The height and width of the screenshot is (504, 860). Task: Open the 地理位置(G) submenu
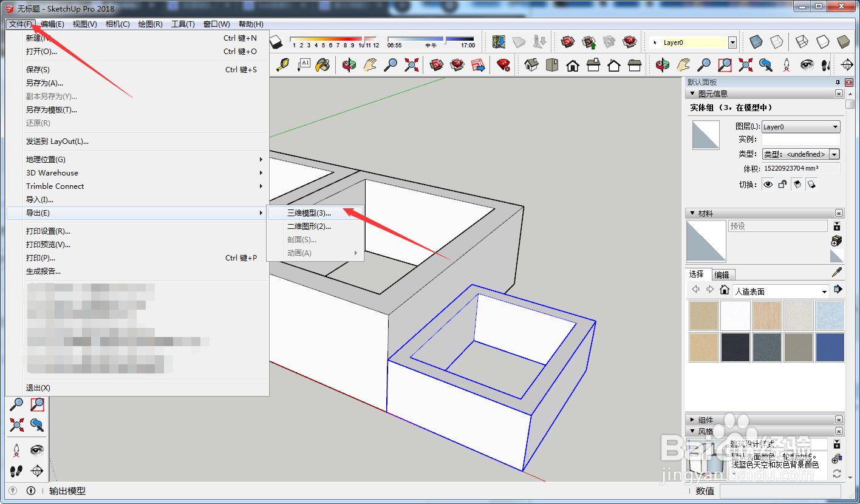137,159
